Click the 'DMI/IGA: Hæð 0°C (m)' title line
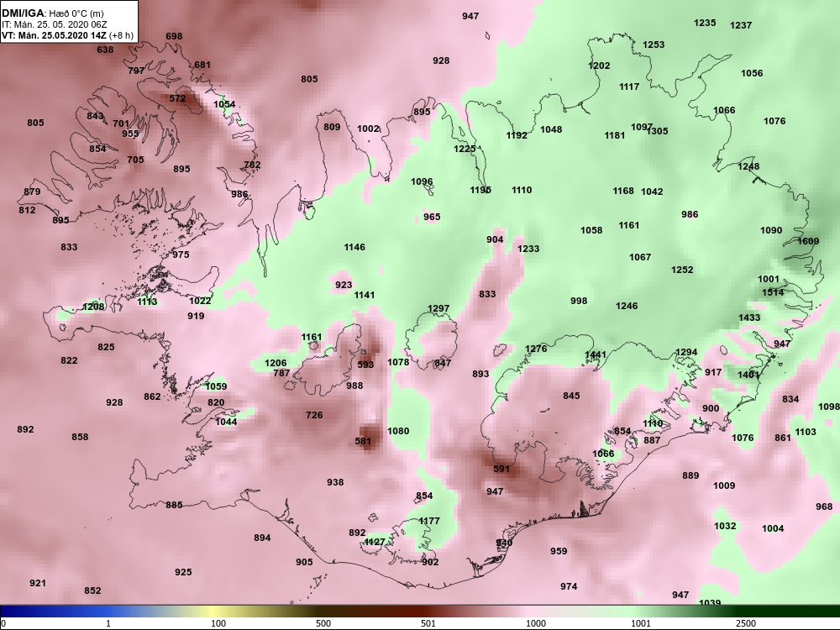840x630 pixels. pos(52,13)
